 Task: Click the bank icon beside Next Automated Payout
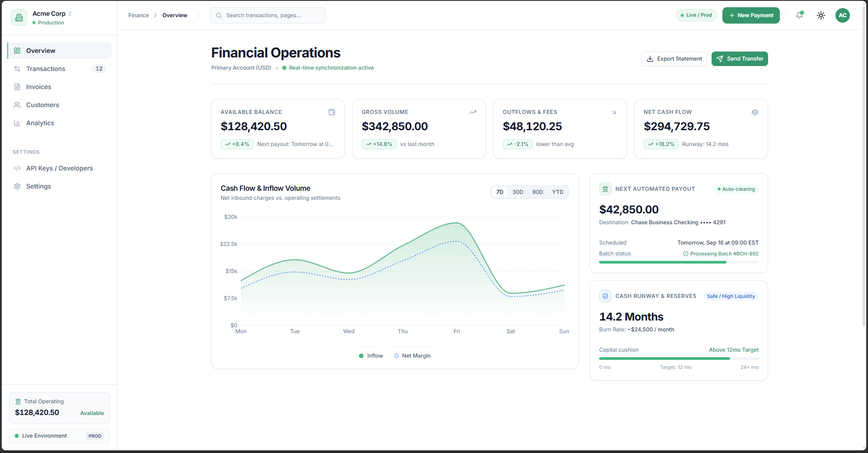coord(605,189)
